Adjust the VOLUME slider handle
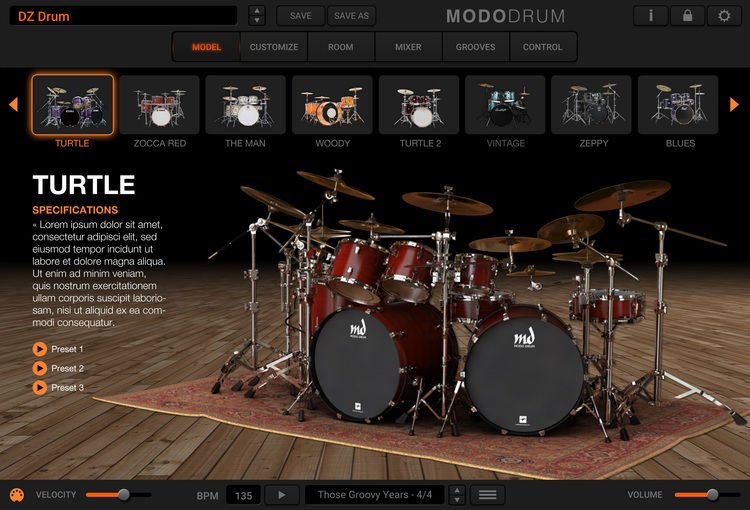The width and height of the screenshot is (750, 510). pyautogui.click(x=713, y=495)
